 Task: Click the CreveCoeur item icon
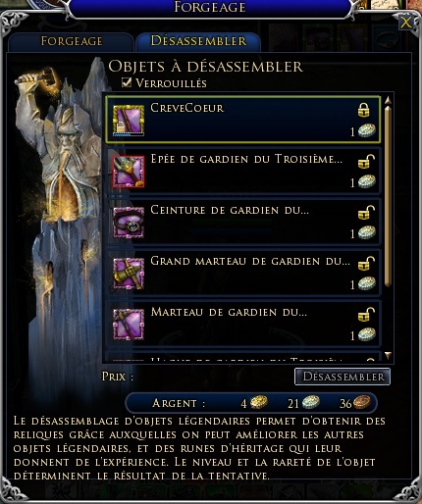coord(129,120)
